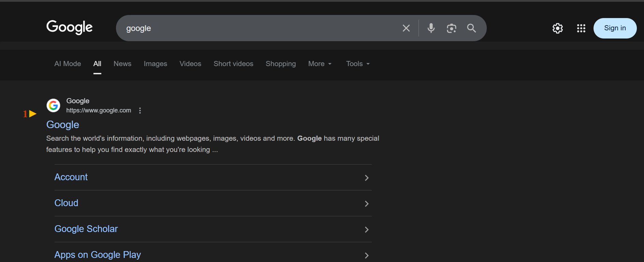Select the All results tab
This screenshot has height=262, width=644.
[97, 64]
